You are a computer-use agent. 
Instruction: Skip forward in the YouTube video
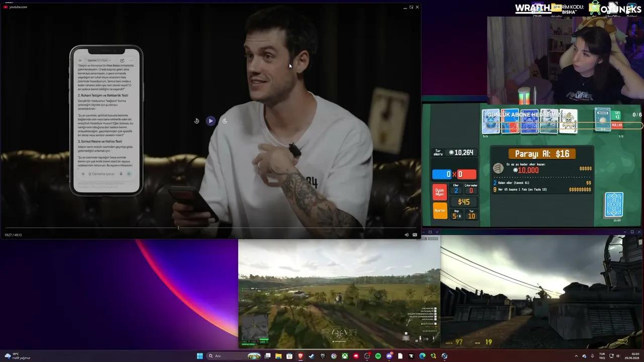click(x=224, y=121)
